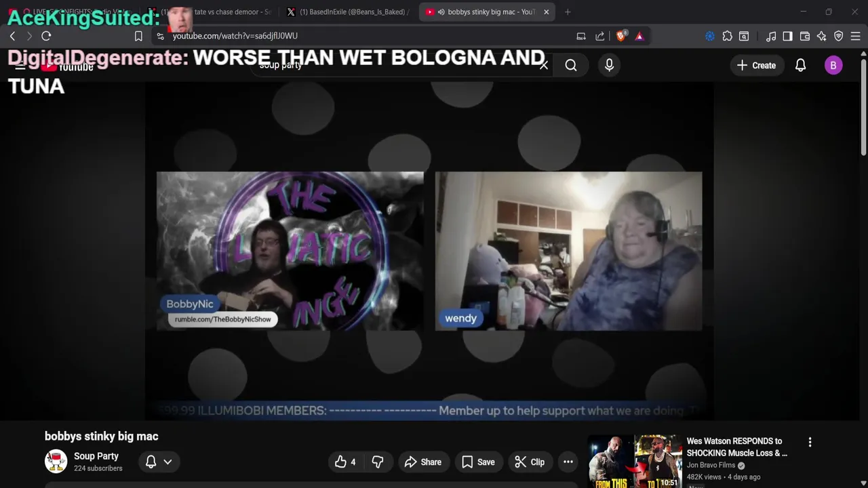Open more actions three-dot menu

[x=568, y=462]
